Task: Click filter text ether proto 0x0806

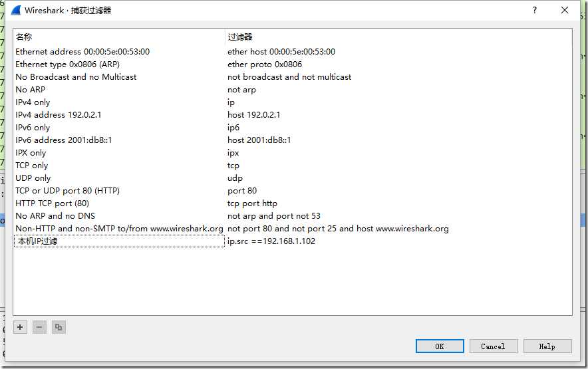Action: [x=265, y=64]
